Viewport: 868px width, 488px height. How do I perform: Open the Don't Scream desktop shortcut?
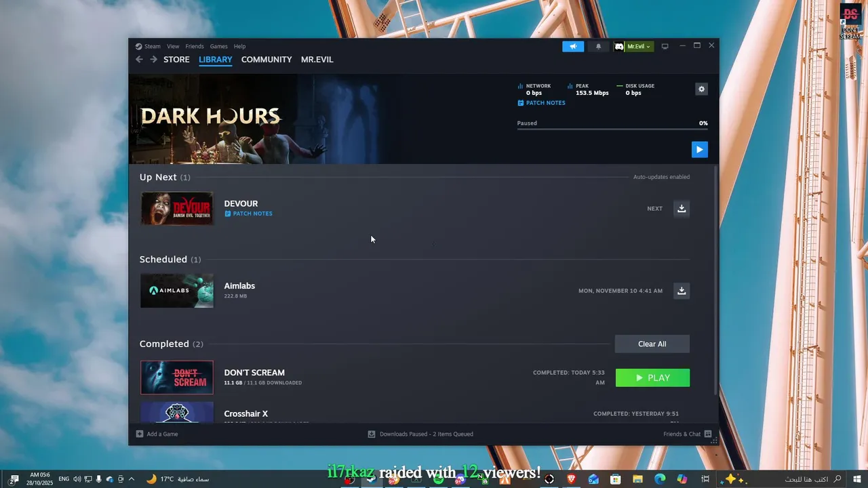[x=850, y=22]
